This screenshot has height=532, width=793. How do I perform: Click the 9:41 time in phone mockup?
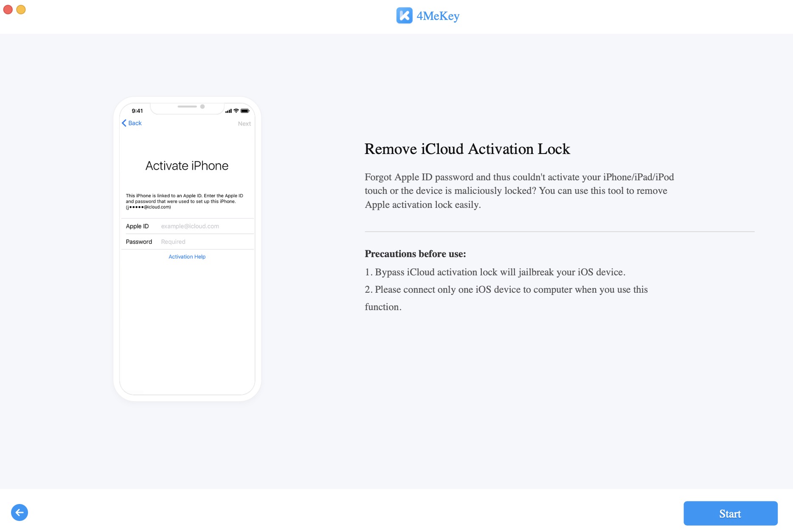[x=137, y=111]
